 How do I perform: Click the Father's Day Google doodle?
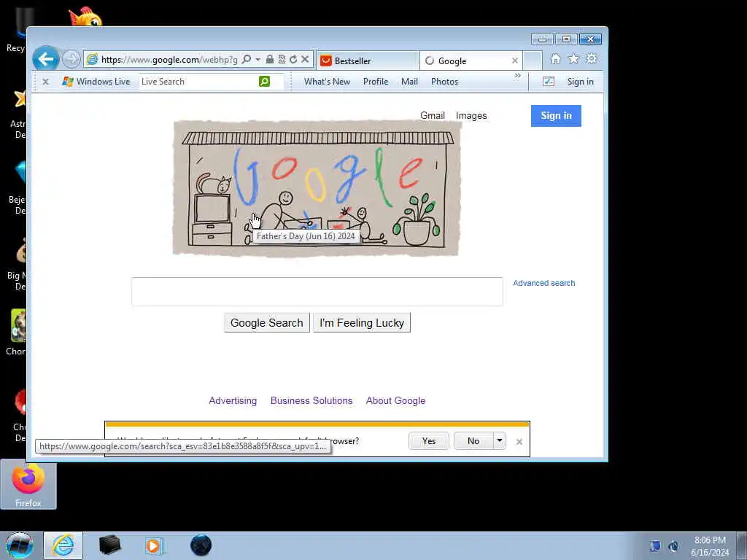pyautogui.click(x=317, y=188)
